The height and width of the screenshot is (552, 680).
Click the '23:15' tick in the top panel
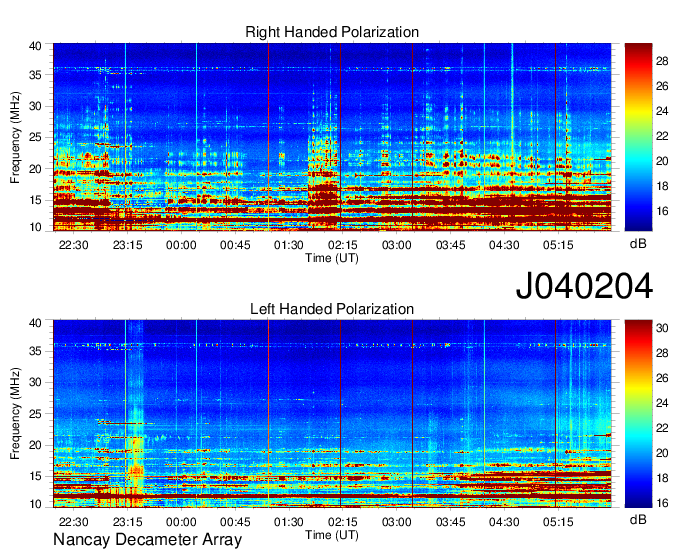pyautogui.click(x=128, y=245)
